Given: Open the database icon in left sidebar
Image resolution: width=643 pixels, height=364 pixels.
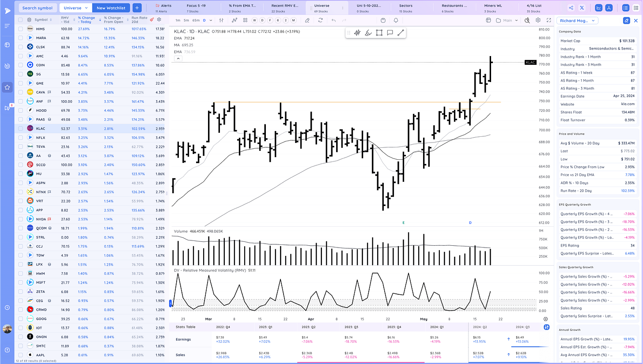Looking at the screenshot, I should (7, 45).
